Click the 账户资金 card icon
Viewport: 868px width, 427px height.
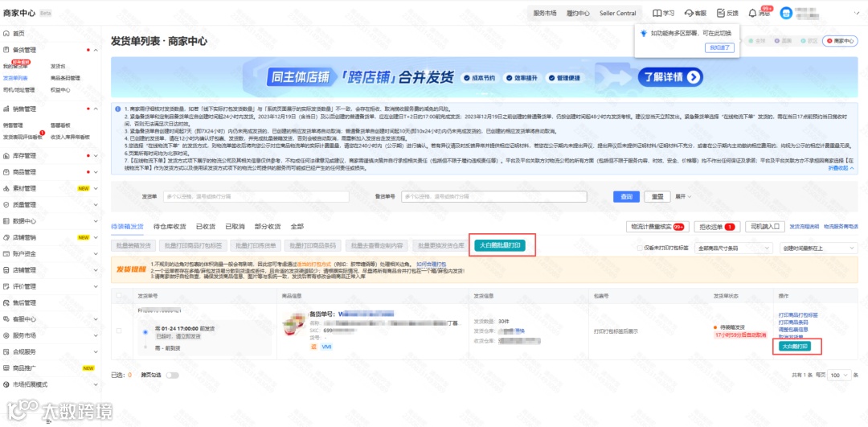tap(6, 253)
